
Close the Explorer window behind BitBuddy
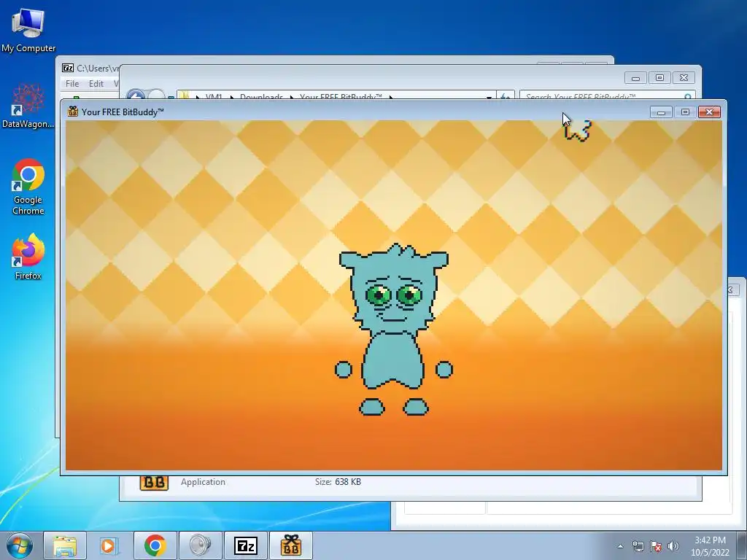684,77
